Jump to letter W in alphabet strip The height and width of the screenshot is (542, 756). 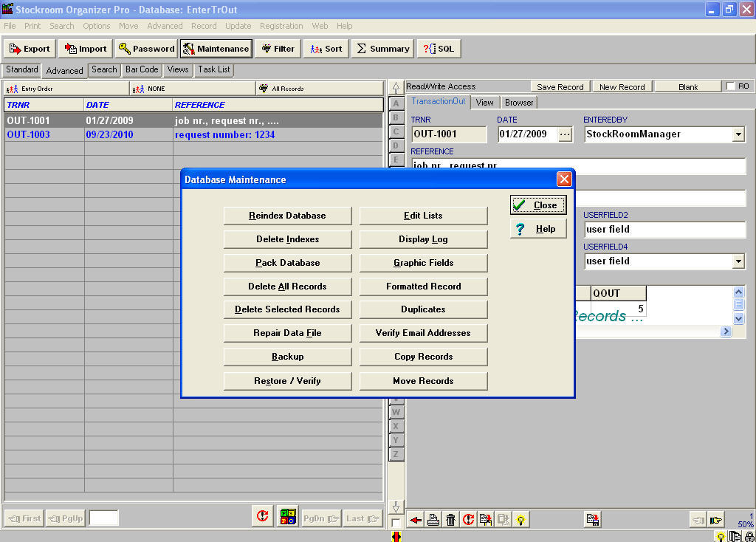[396, 412]
